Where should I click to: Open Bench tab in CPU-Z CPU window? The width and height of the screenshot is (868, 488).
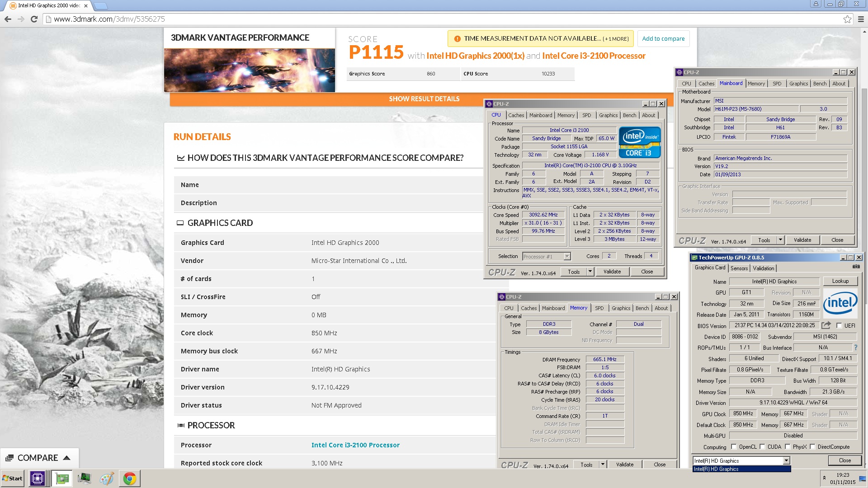pyautogui.click(x=629, y=115)
